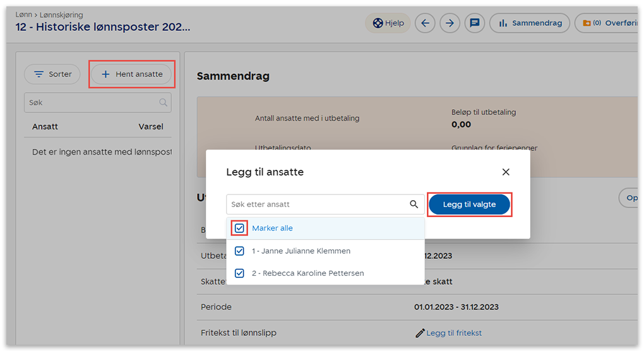The width and height of the screenshot is (644, 351).
Task: Go back with the left arrow icon
Action: click(426, 23)
